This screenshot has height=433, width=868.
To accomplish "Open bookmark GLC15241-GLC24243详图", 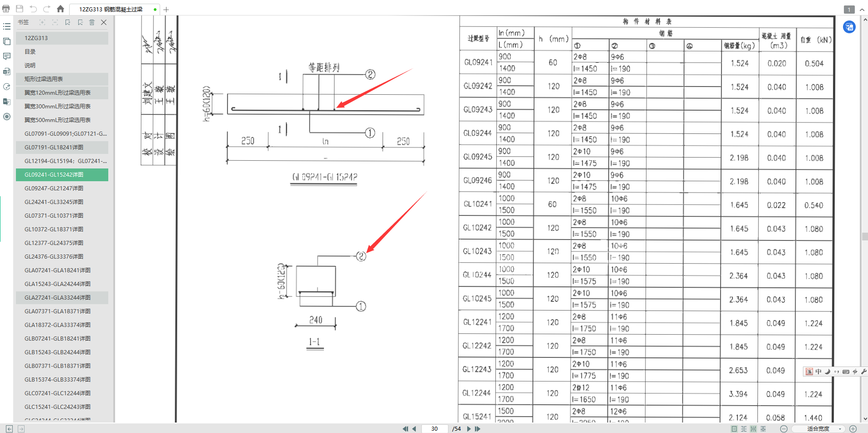I will pos(62,407).
